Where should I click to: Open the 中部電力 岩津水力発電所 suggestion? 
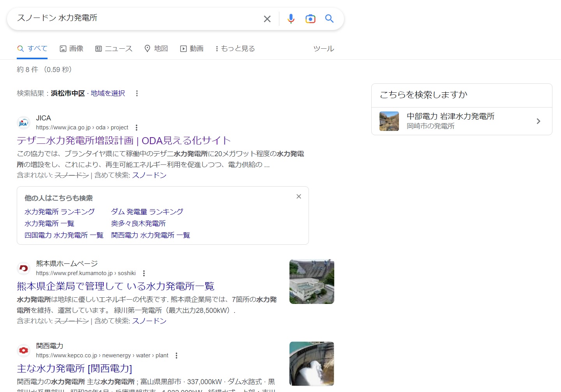tap(462, 121)
